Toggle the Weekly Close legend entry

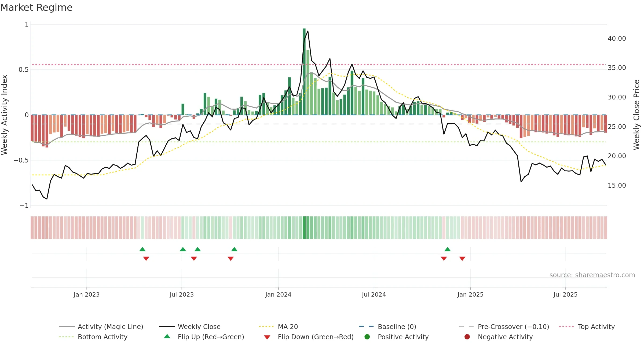(x=190, y=327)
